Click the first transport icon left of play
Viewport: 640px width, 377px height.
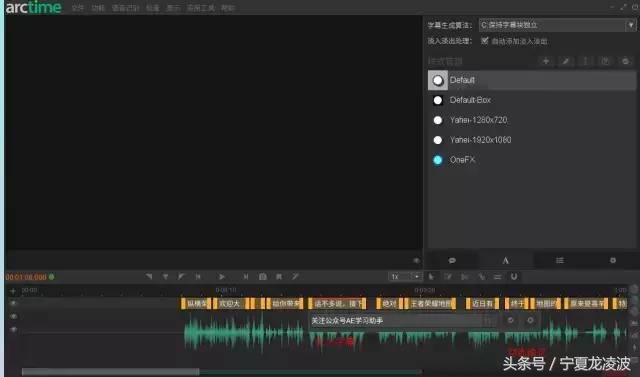(x=149, y=277)
